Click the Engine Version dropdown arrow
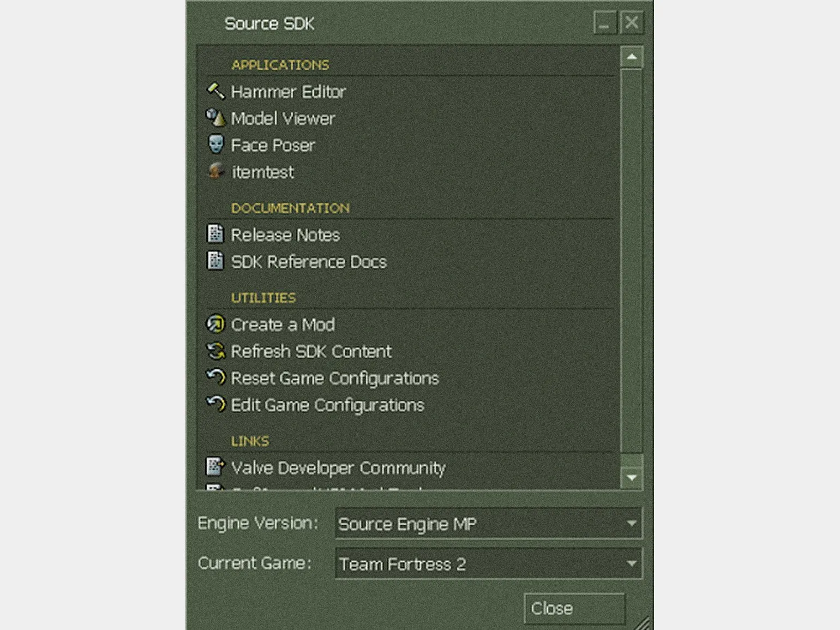This screenshot has height=630, width=840. point(631,524)
